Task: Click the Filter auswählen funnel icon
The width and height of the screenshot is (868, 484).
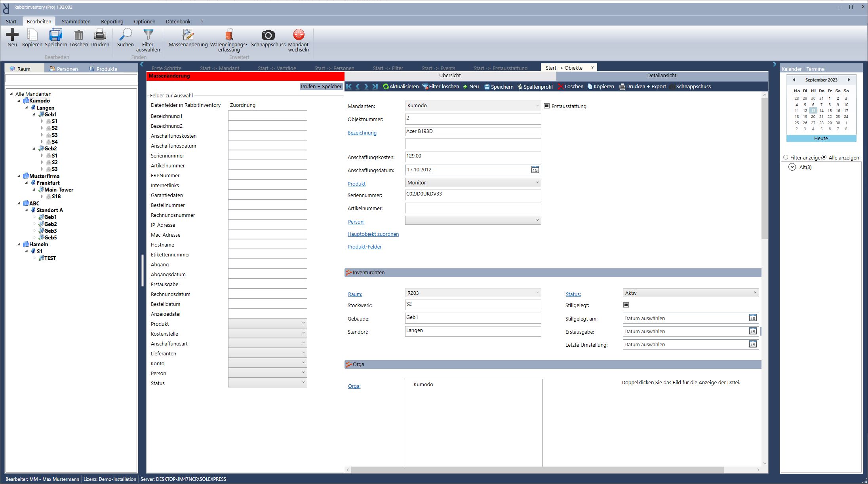Action: (x=148, y=36)
